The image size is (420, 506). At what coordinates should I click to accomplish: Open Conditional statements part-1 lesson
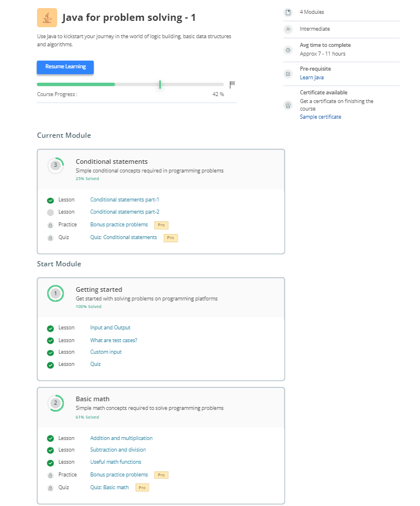pos(124,200)
